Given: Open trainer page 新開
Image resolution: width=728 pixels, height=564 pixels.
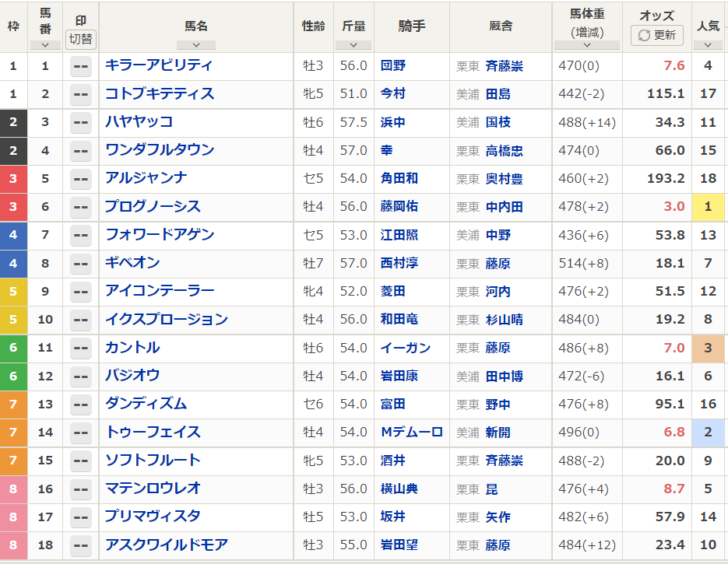Looking at the screenshot, I should [498, 433].
